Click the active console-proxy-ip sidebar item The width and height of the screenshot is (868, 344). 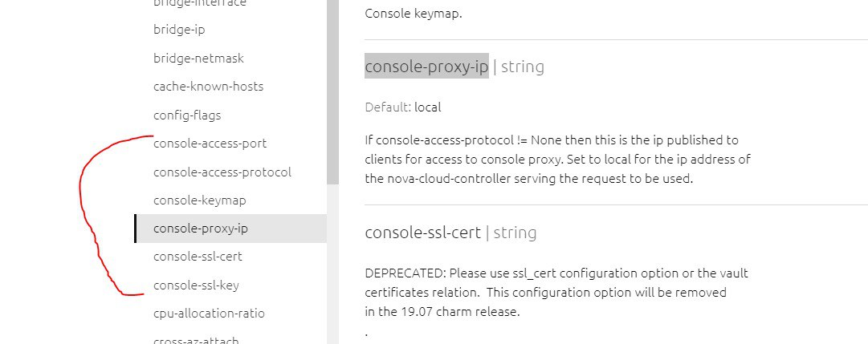(200, 229)
